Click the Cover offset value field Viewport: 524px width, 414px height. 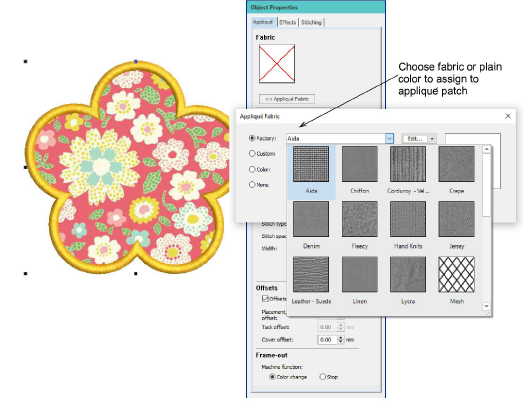(x=327, y=340)
